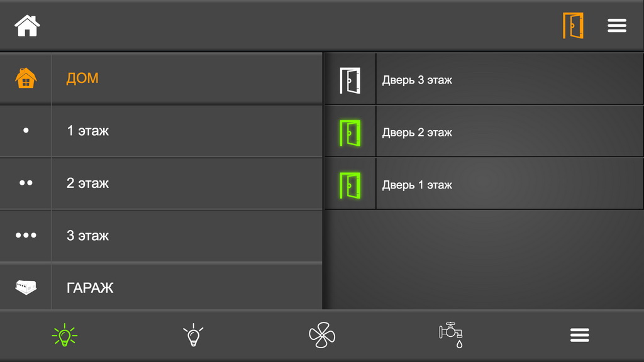Toggle the Дверь 3 этаж door icon
Screen dimensions: 644x362
click(350, 80)
